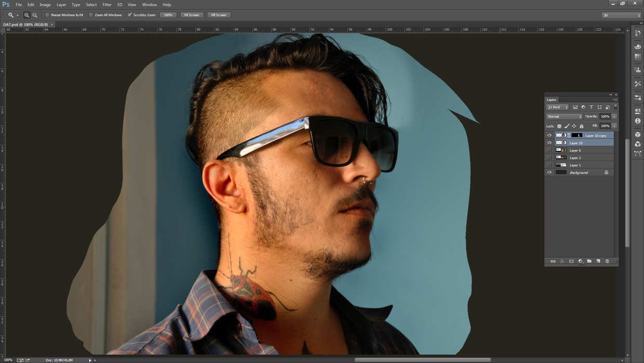This screenshot has width=644, height=363.
Task: Open the Kind filter dropdown
Action: (557, 107)
